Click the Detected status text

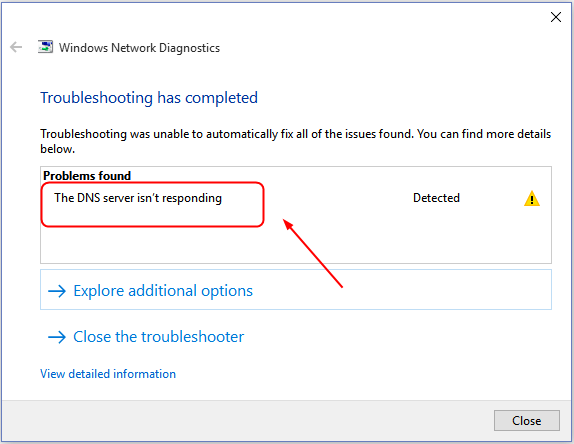[436, 198]
